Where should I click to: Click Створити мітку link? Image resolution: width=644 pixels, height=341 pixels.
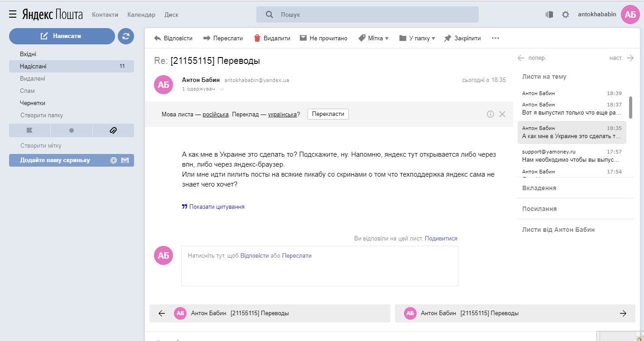point(41,145)
